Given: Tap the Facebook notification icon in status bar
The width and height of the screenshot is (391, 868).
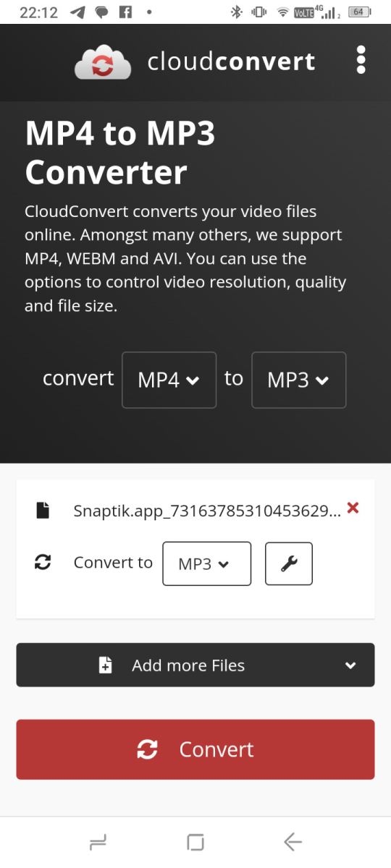Looking at the screenshot, I should click(125, 12).
